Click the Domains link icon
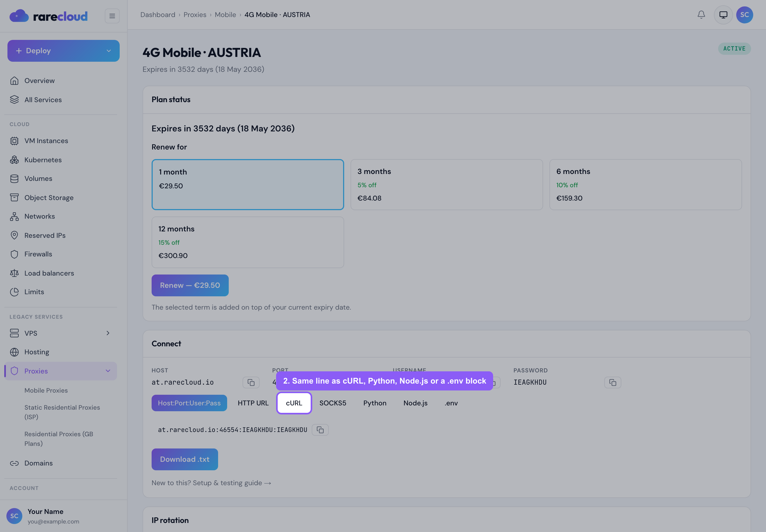 [14, 463]
